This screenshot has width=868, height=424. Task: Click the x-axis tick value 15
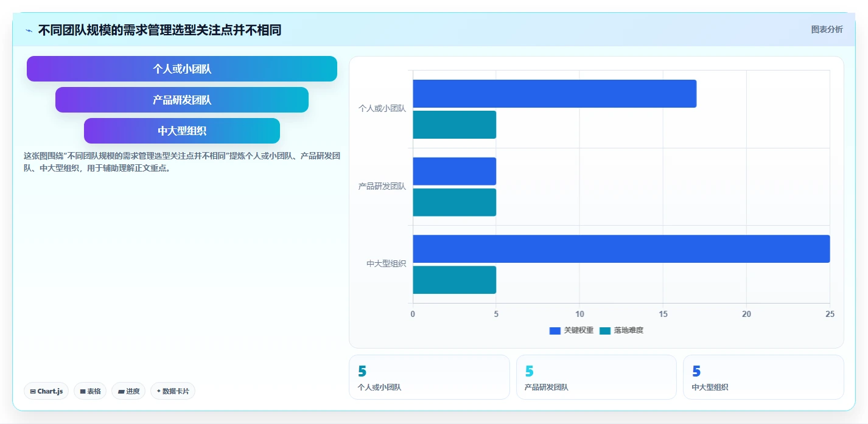(x=663, y=314)
